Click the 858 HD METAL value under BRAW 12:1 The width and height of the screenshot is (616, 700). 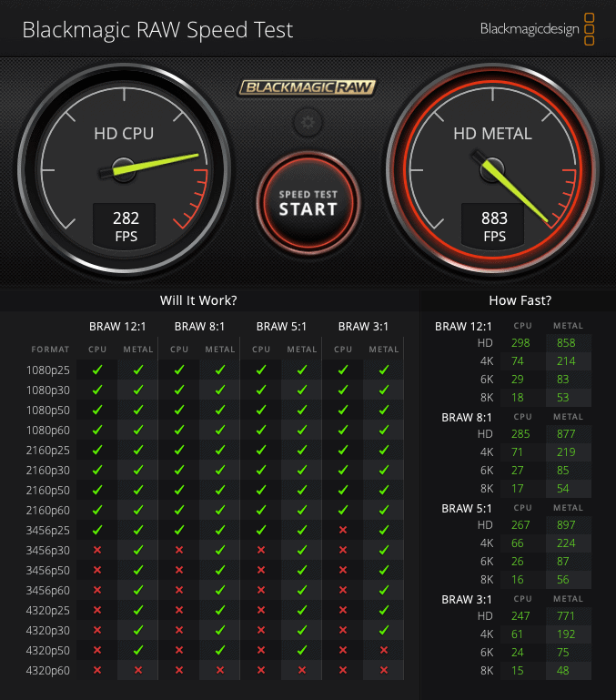(567, 343)
